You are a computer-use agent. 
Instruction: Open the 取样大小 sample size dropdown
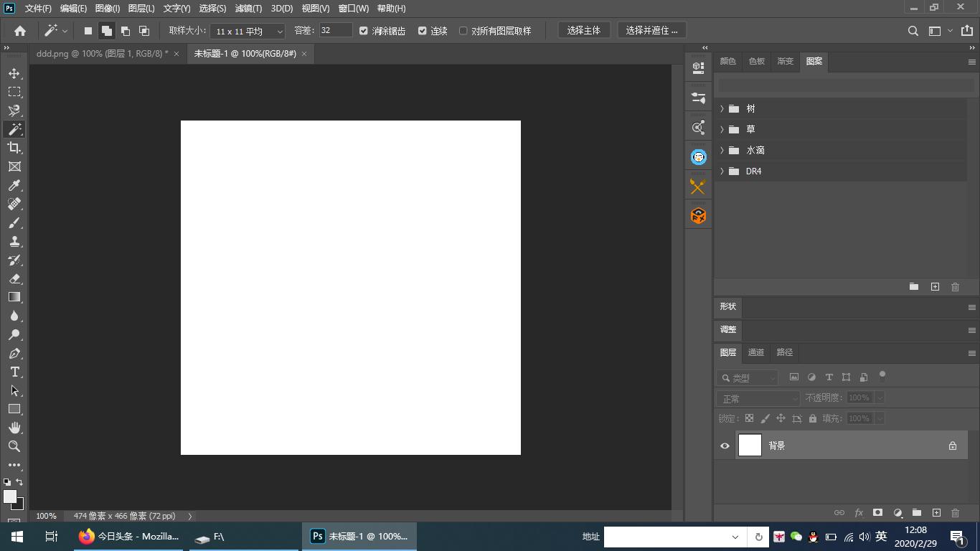click(248, 31)
